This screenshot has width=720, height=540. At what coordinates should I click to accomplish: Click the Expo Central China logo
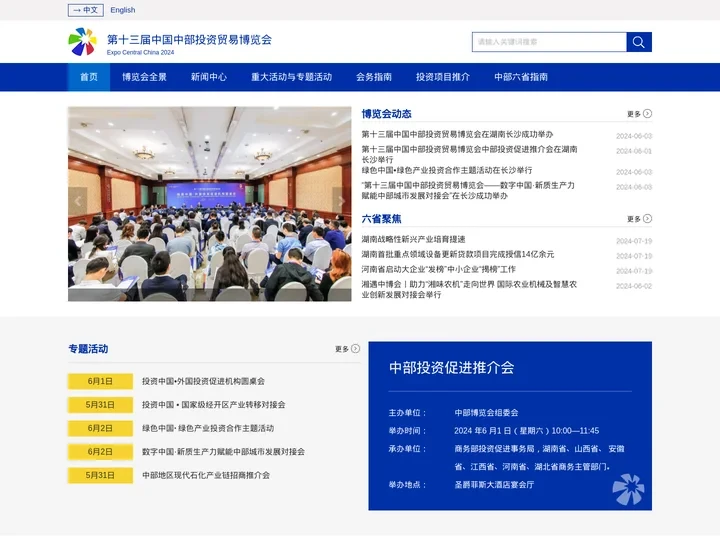83,42
